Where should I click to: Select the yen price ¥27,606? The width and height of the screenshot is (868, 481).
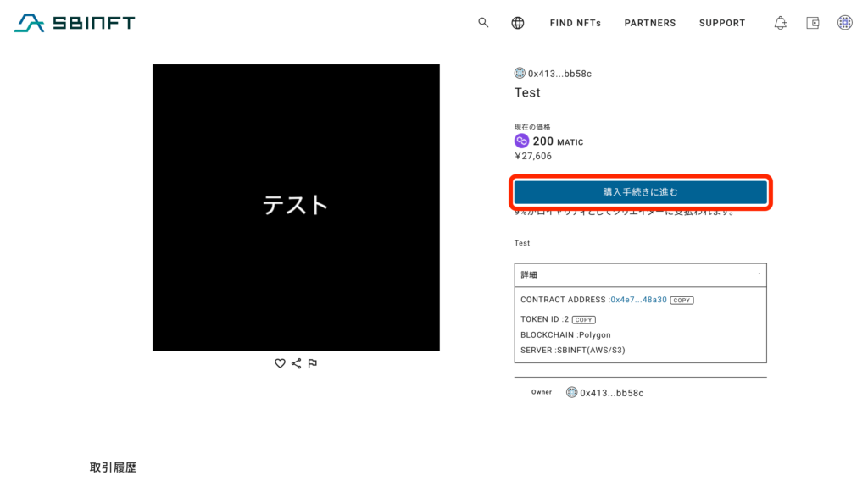(533, 156)
